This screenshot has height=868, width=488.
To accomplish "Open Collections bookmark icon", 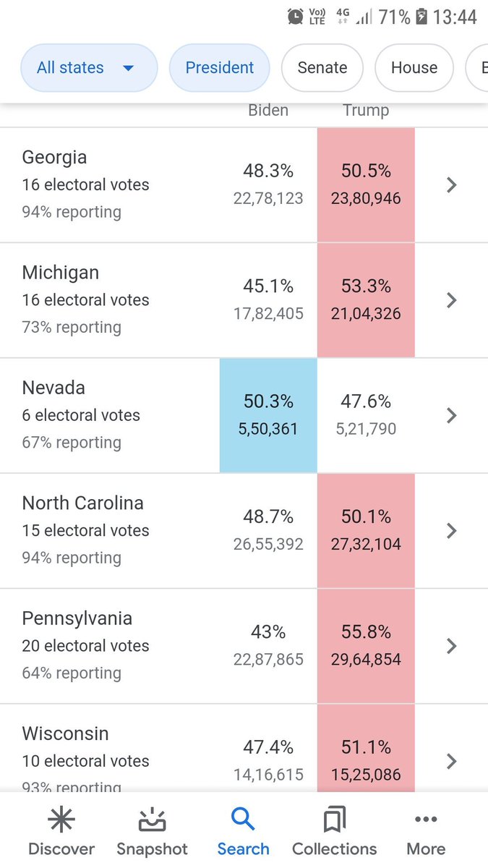I will (334, 820).
